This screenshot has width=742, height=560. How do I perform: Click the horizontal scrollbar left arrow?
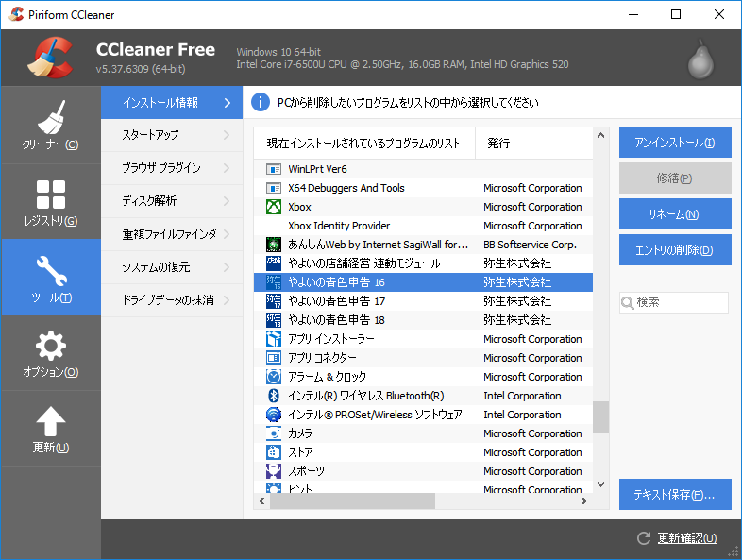[261, 501]
